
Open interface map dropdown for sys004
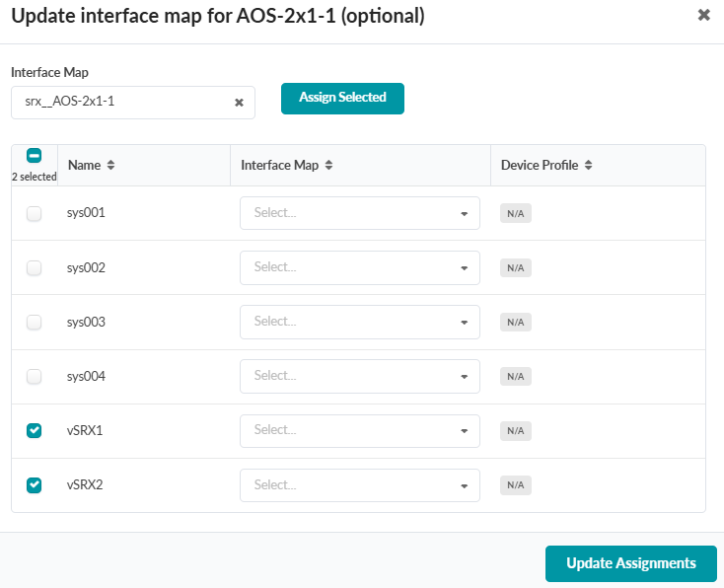pos(359,376)
